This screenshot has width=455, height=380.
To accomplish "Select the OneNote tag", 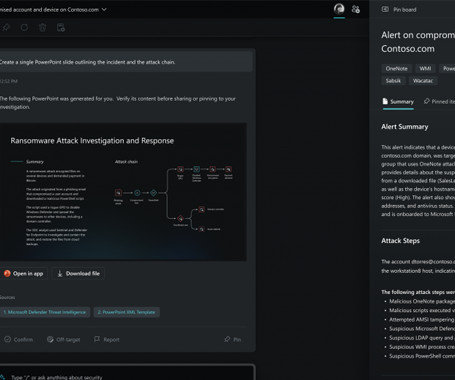I will 396,68.
